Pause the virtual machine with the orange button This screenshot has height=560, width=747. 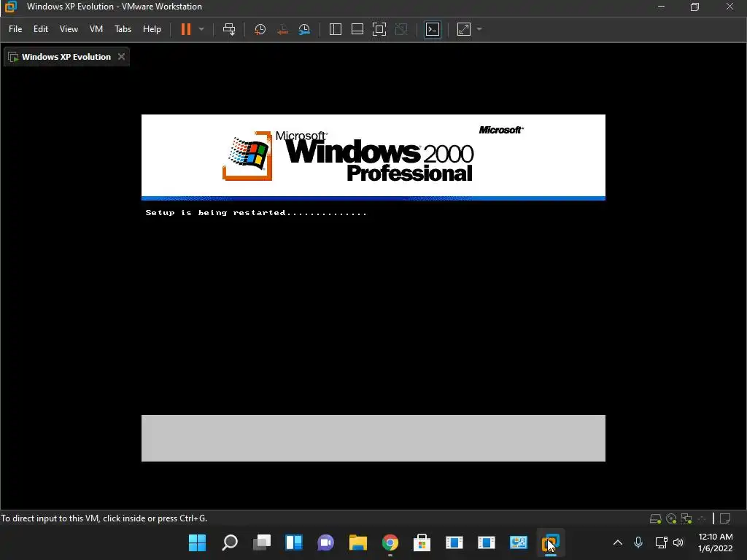pos(186,29)
